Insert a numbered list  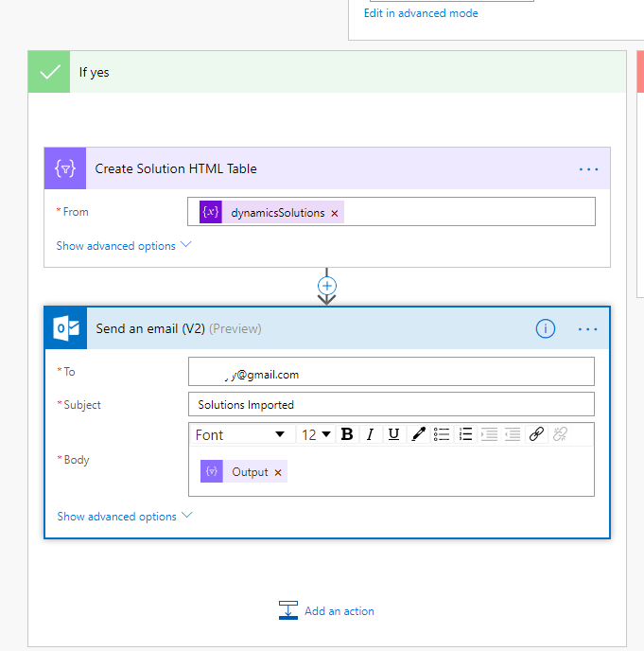[465, 434]
